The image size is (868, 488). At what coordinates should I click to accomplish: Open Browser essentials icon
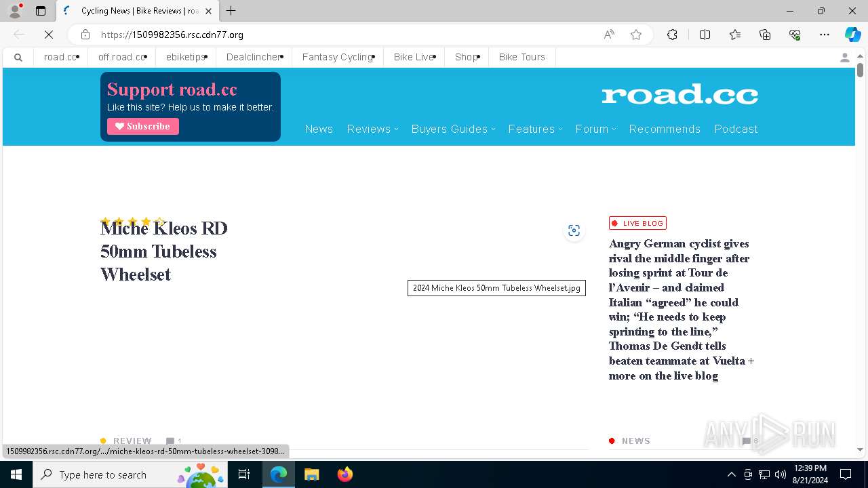pos(795,35)
